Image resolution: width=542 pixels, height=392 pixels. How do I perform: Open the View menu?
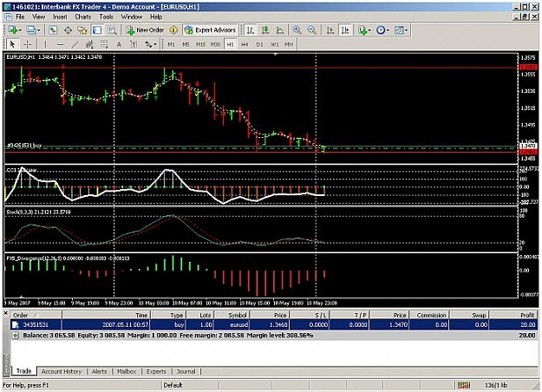click(39, 16)
